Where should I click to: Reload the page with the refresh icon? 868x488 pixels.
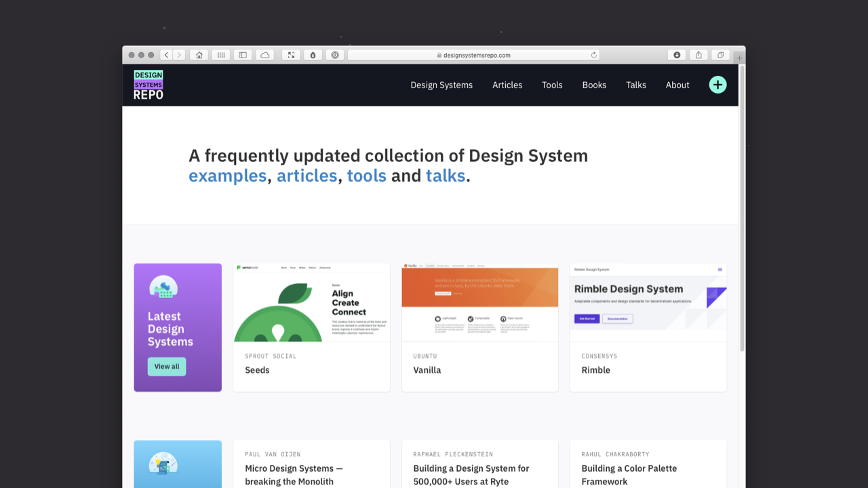coord(594,55)
